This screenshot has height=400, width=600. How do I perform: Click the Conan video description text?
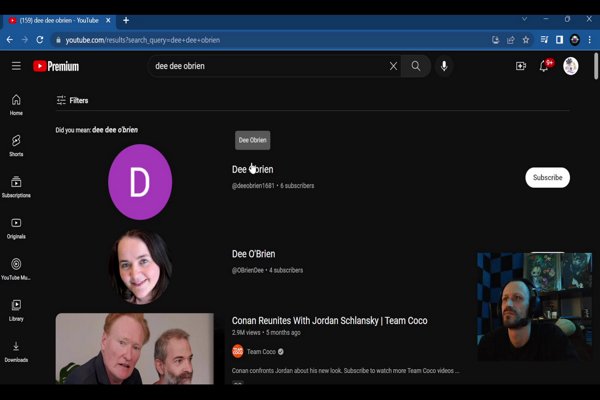click(x=345, y=371)
